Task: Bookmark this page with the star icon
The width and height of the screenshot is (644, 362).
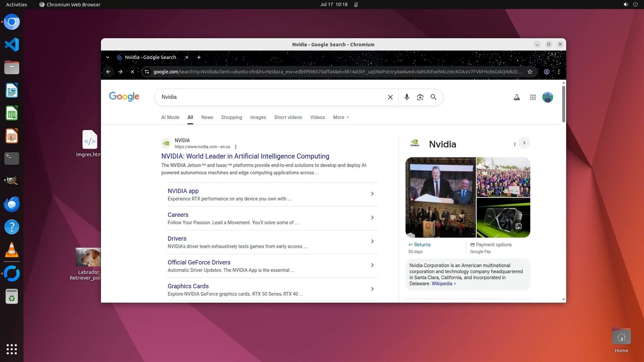Action: pos(530,72)
